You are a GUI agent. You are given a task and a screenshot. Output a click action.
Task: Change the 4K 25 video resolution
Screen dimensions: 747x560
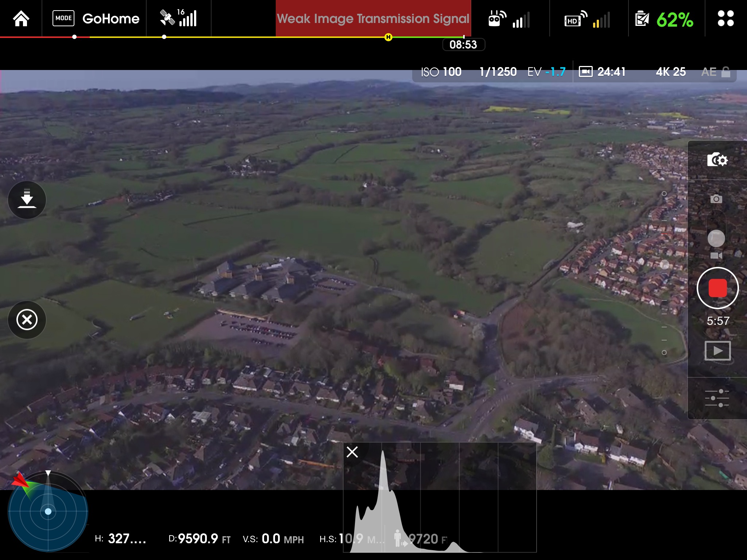671,72
